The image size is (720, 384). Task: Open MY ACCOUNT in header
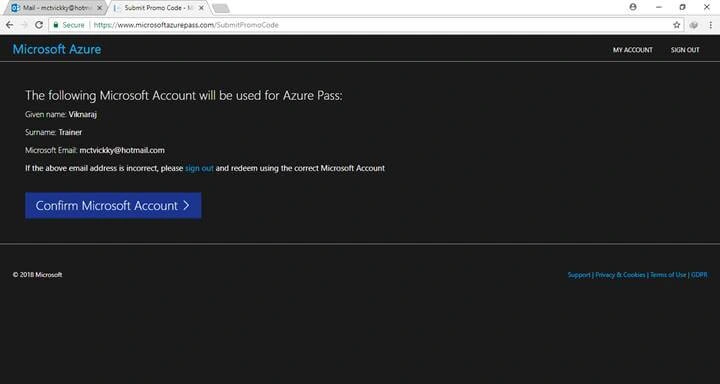tap(633, 50)
